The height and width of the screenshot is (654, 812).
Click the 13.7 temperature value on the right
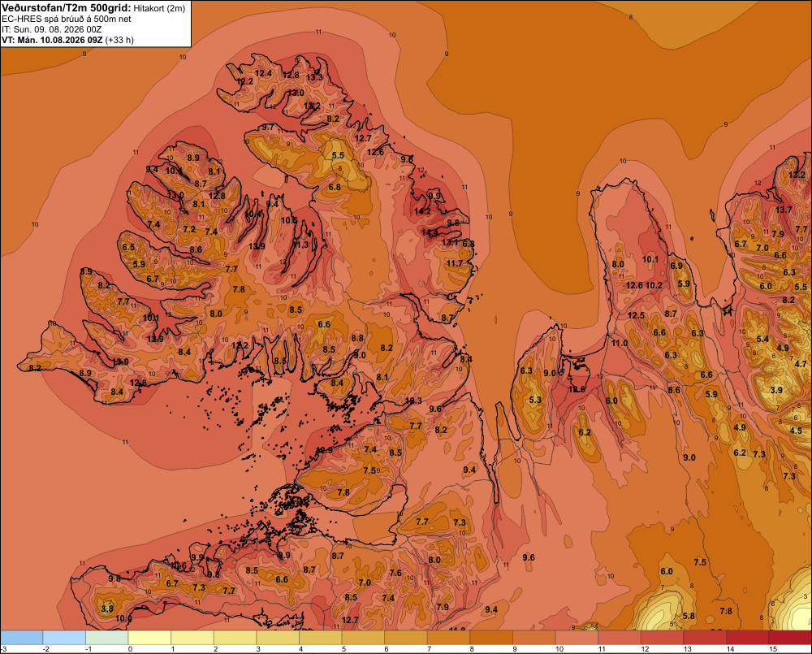click(x=784, y=210)
